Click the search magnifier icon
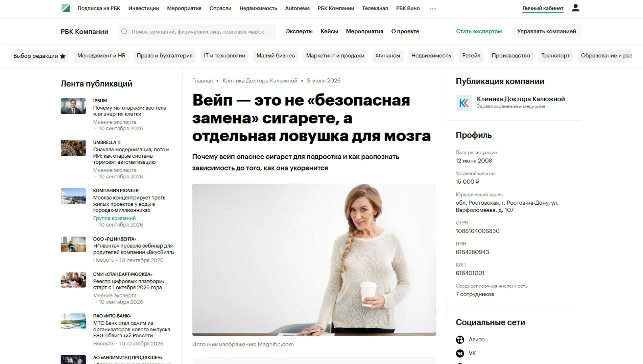 pyautogui.click(x=124, y=31)
